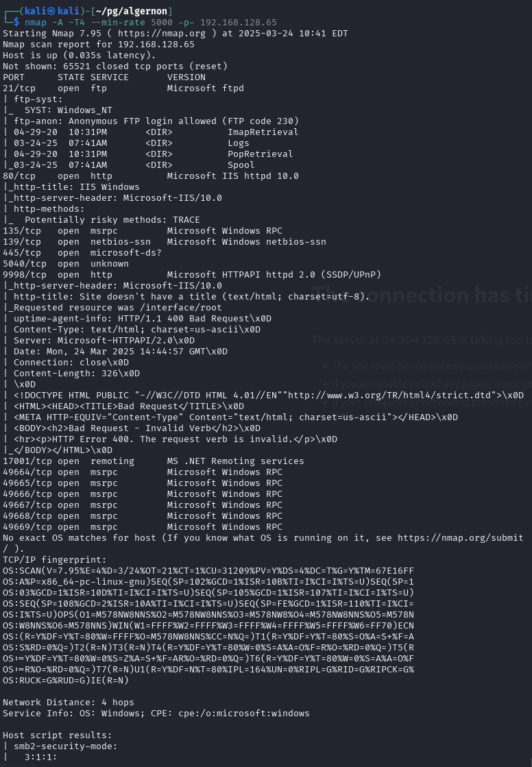Click the 17001/tcp remoting service line
Image resolution: width=532 pixels, height=767 pixels.
click(154, 461)
